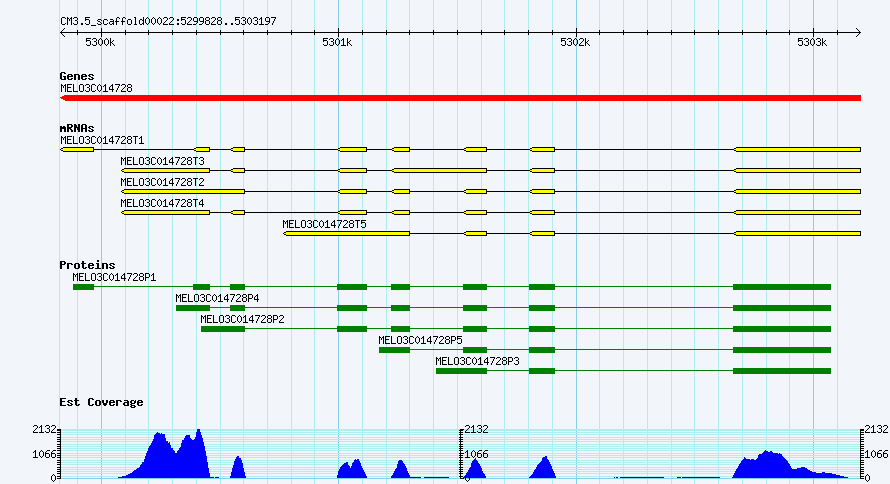Image resolution: width=890 pixels, height=484 pixels.
Task: Click the first yellow exon of MELO3C014728T1
Action: pyautogui.click(x=77, y=149)
